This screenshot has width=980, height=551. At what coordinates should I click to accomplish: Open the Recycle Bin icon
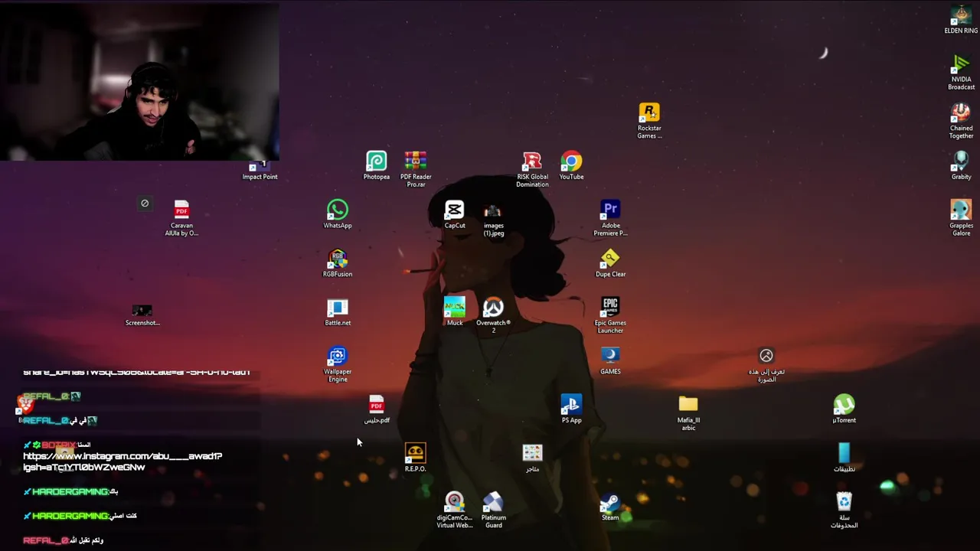[844, 510]
